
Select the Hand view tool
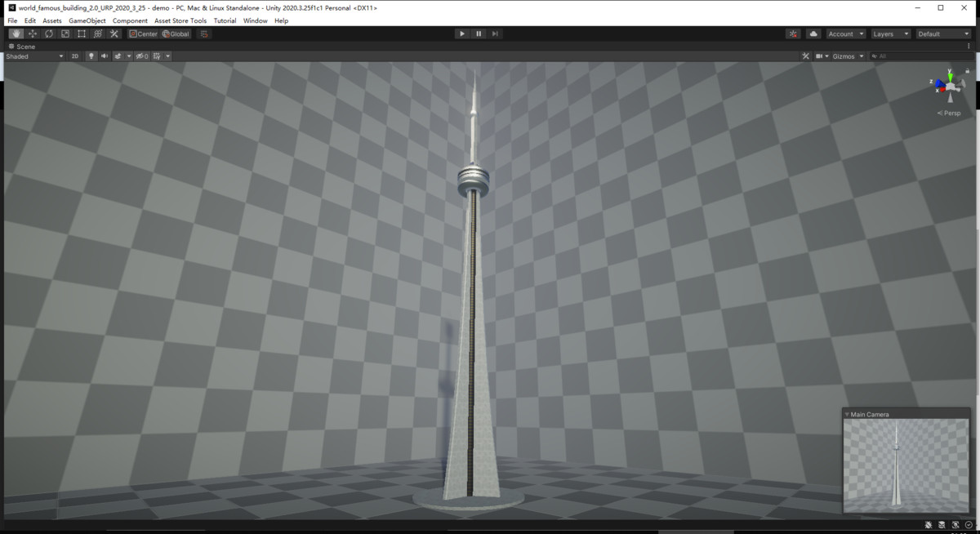tap(15, 33)
